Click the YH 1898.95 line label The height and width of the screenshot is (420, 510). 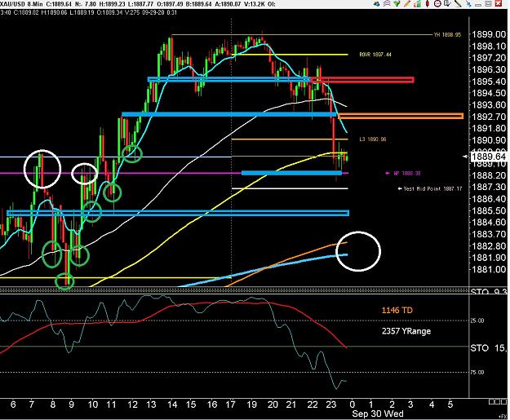pyautogui.click(x=447, y=34)
